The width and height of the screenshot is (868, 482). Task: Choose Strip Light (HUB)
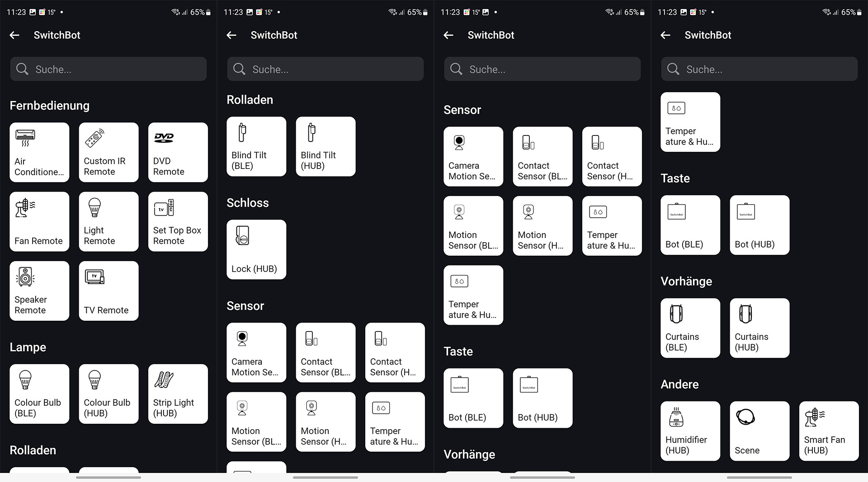point(178,394)
